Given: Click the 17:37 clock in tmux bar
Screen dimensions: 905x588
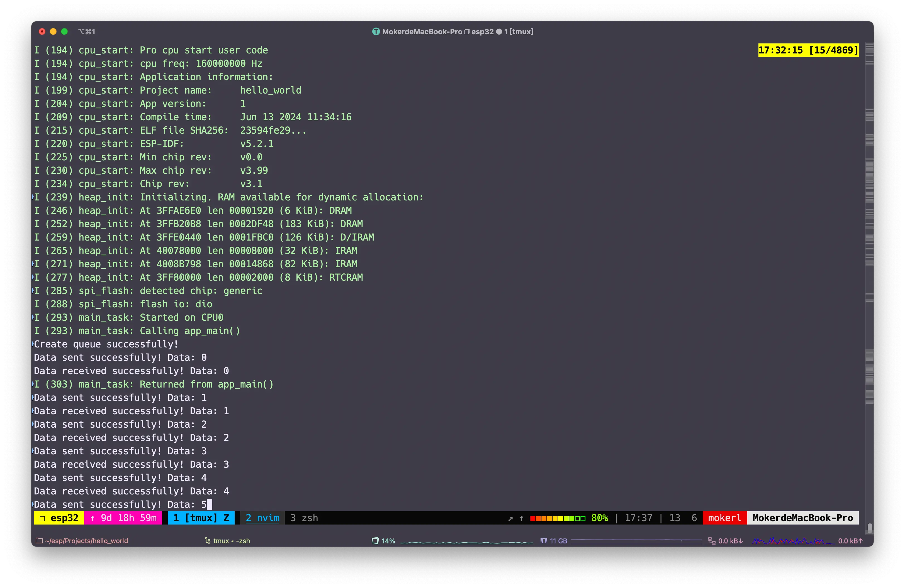Looking at the screenshot, I should click(x=638, y=518).
